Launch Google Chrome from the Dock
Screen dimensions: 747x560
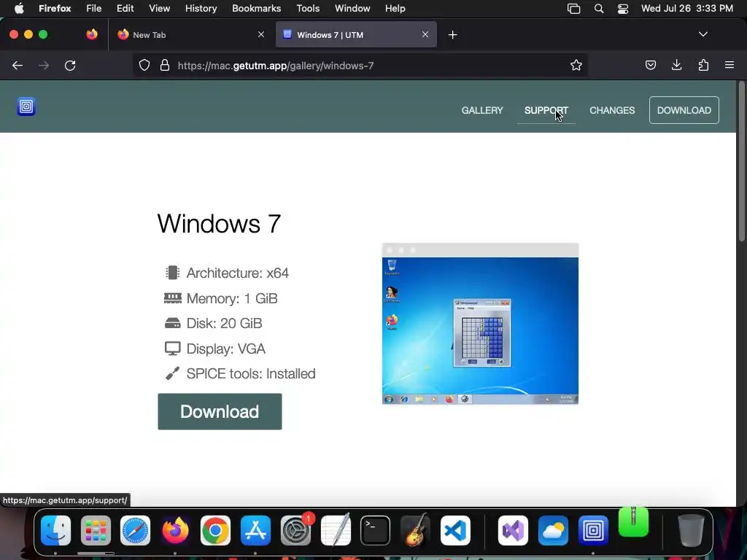tap(215, 530)
